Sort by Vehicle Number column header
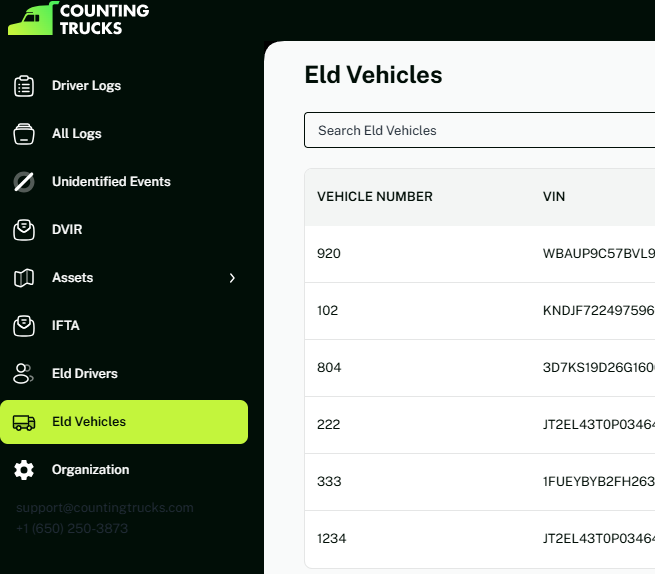 pyautogui.click(x=375, y=197)
